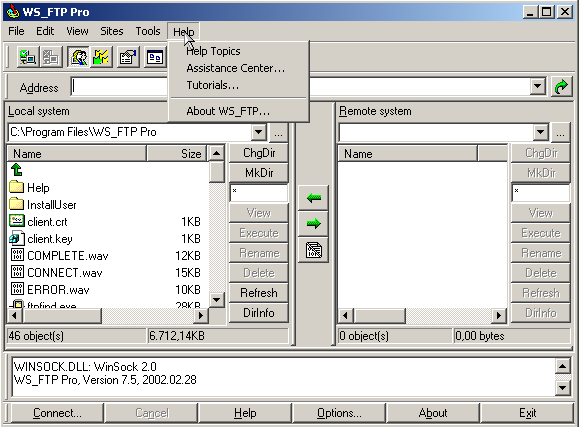Click the COMPLETE.wav file icon
Image resolution: width=579 pixels, height=427 pixels.
click(x=17, y=255)
